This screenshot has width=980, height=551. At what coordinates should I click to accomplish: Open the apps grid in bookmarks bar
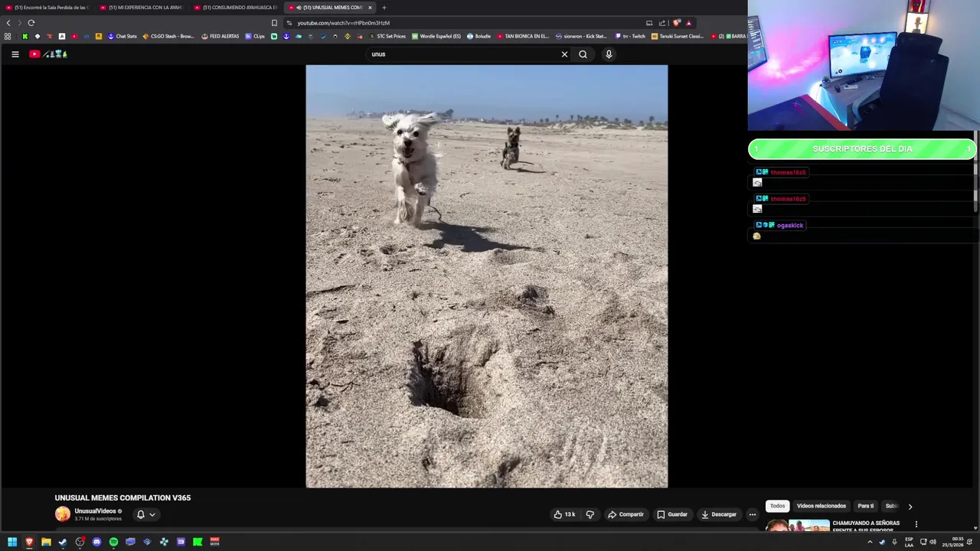point(8,36)
